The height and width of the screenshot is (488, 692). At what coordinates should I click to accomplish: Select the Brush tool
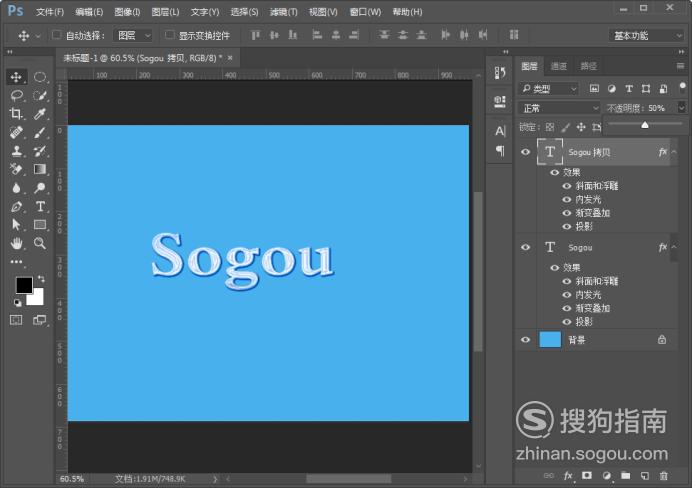coord(40,132)
